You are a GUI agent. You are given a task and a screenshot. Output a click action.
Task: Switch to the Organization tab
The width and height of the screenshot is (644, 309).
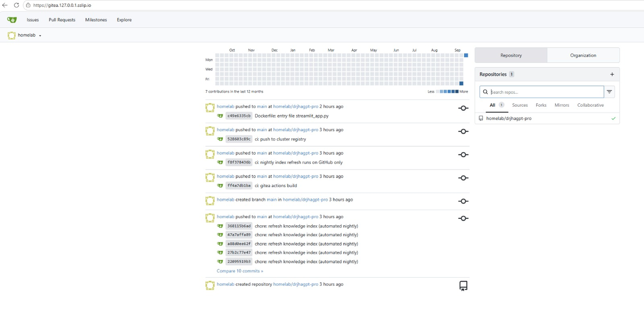click(x=583, y=55)
